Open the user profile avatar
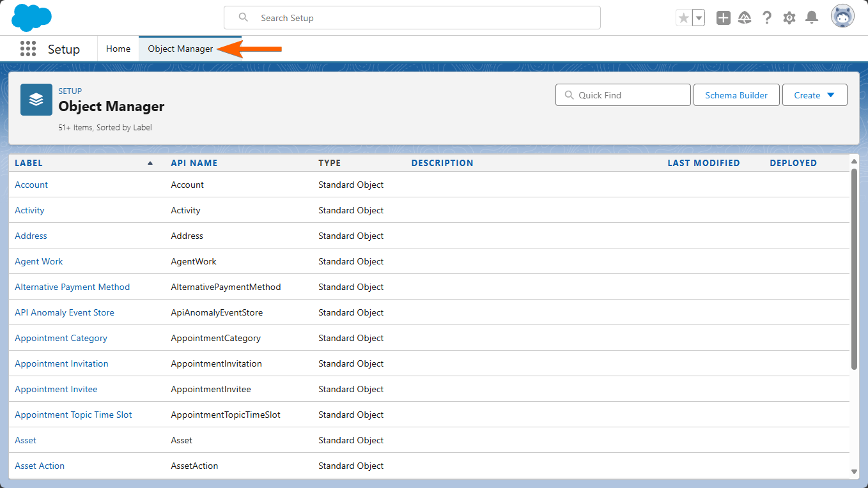 pyautogui.click(x=842, y=17)
